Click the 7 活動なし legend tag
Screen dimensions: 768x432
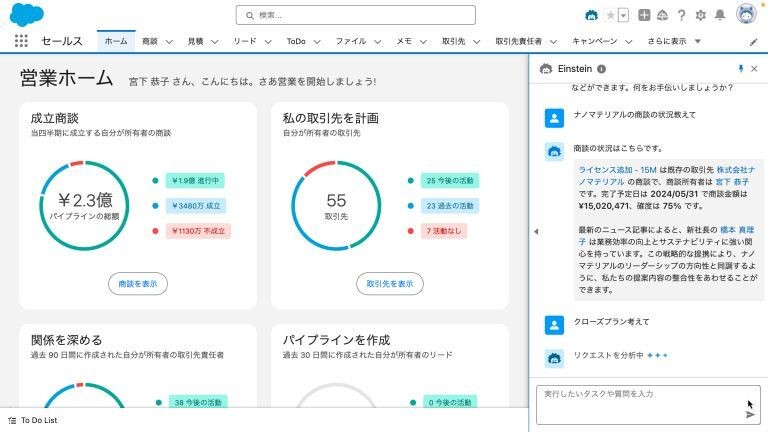click(444, 231)
